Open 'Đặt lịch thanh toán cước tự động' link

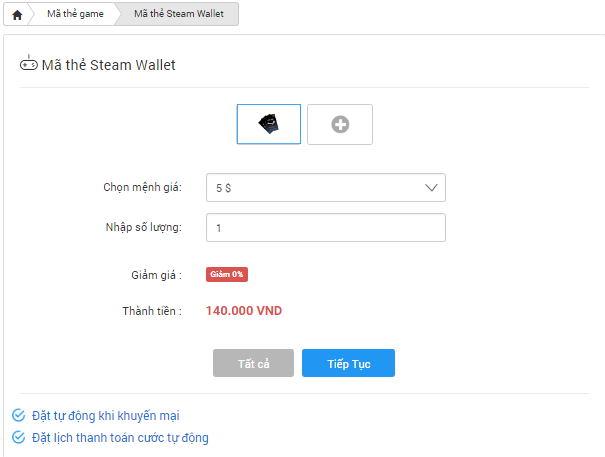point(120,438)
